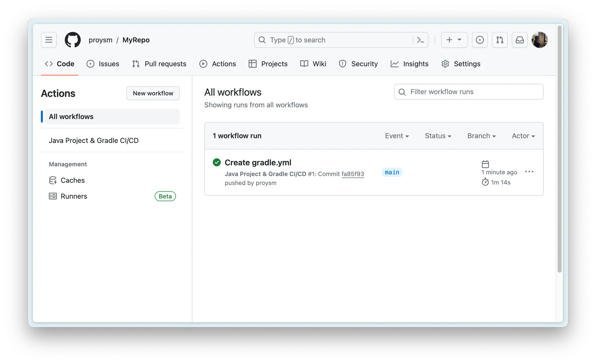
Task: Open the header Pull requests icon
Action: coord(500,40)
